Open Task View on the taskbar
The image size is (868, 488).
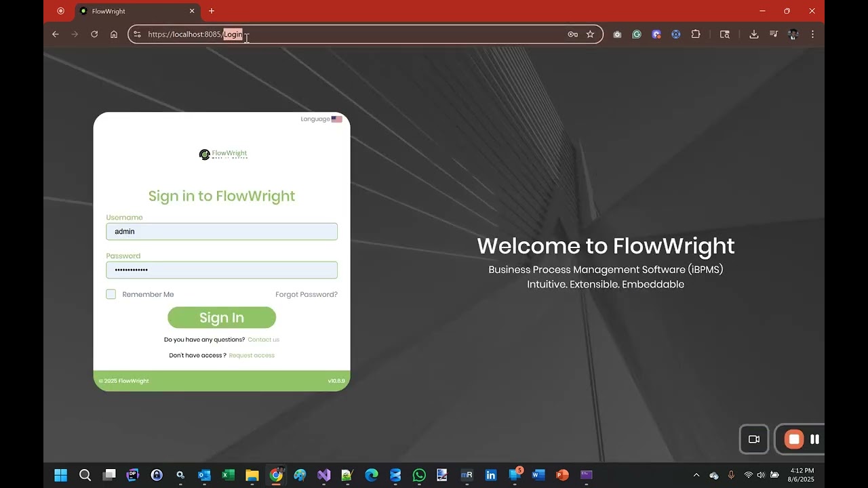(x=109, y=475)
